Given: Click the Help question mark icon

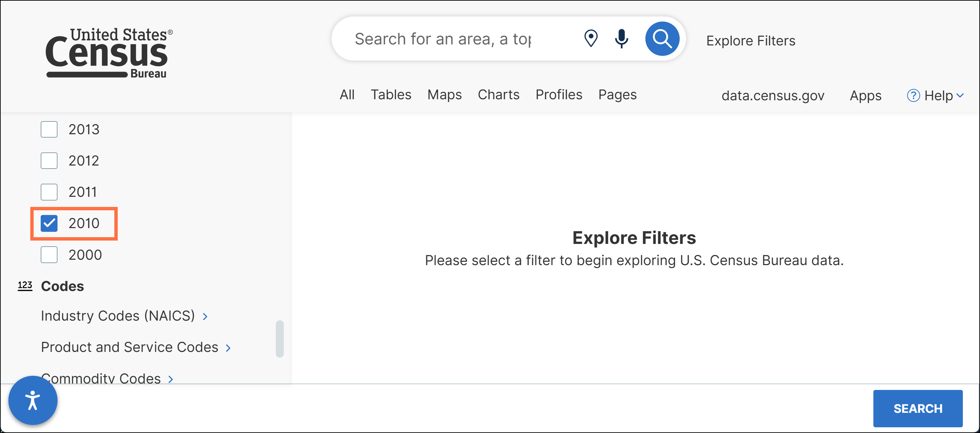Looking at the screenshot, I should pos(913,96).
